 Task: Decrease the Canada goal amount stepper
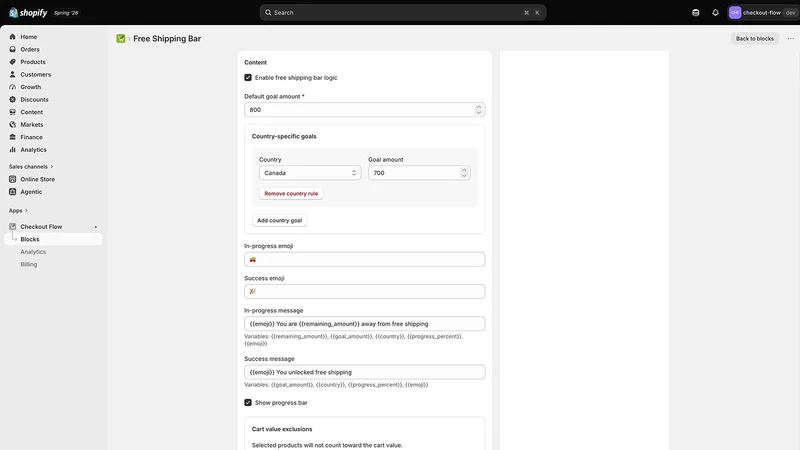pyautogui.click(x=464, y=176)
